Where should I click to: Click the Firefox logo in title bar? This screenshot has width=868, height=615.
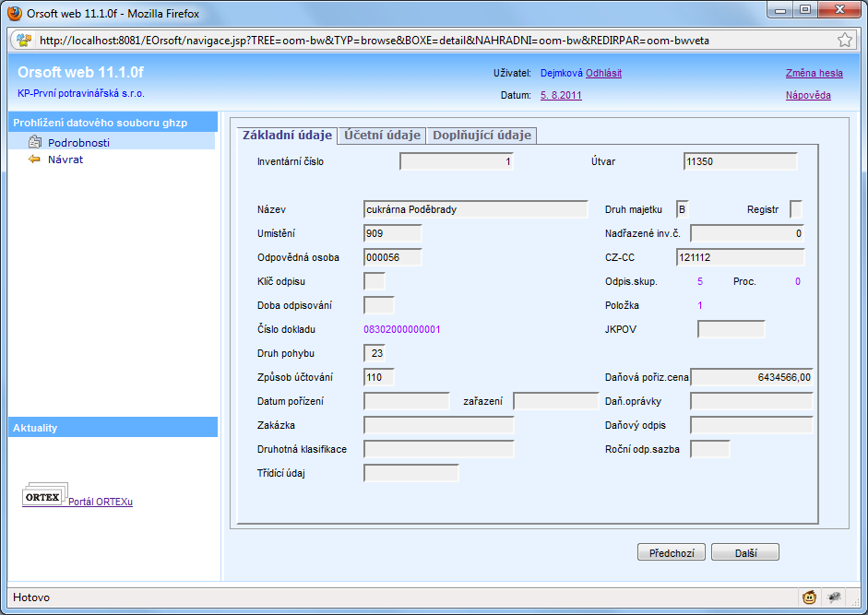click(14, 11)
